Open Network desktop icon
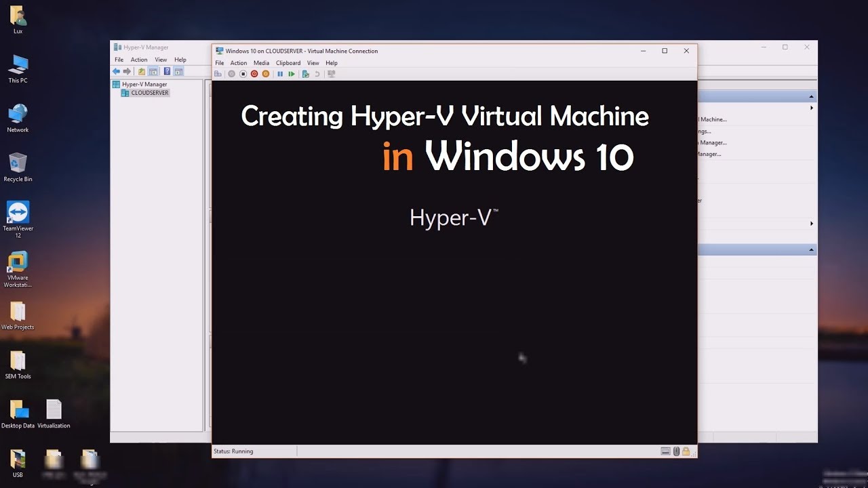 click(18, 118)
